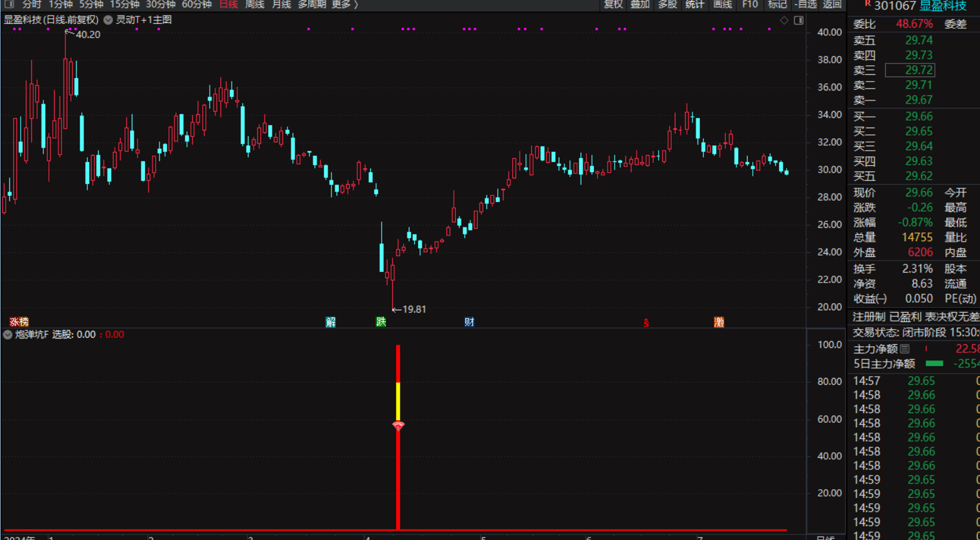Select the 卖三 price 29.72 box

pos(910,70)
